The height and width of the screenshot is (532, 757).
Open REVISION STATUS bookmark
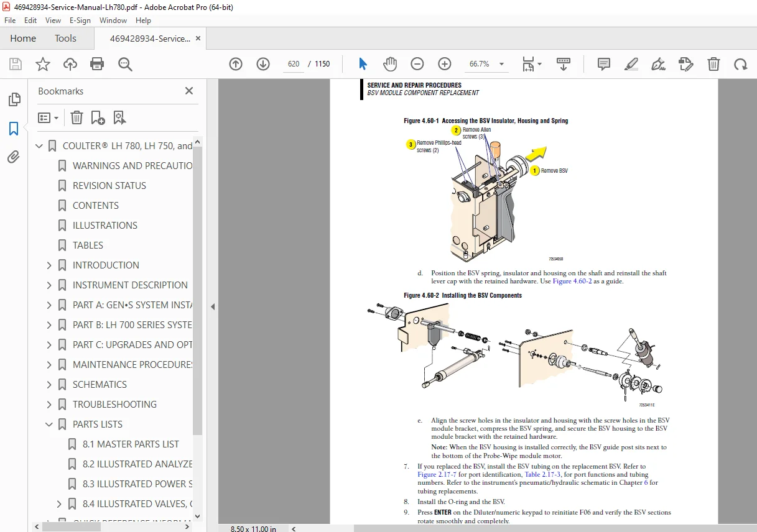tap(109, 186)
